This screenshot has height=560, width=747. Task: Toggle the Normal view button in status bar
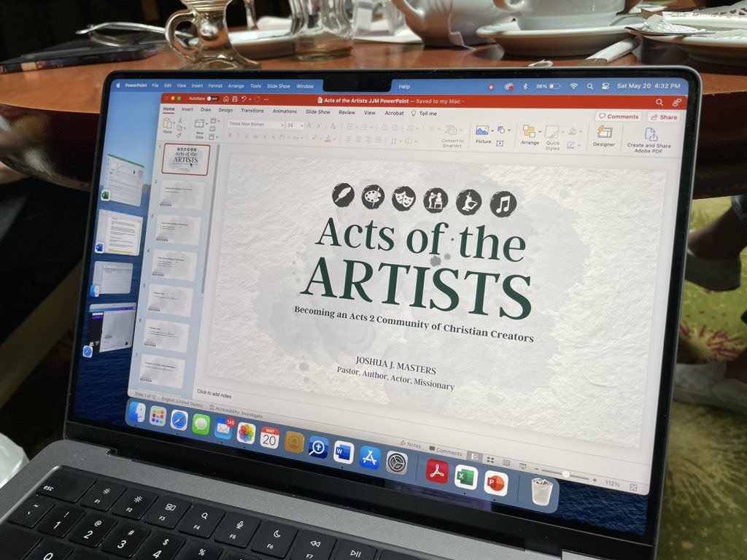click(474, 456)
